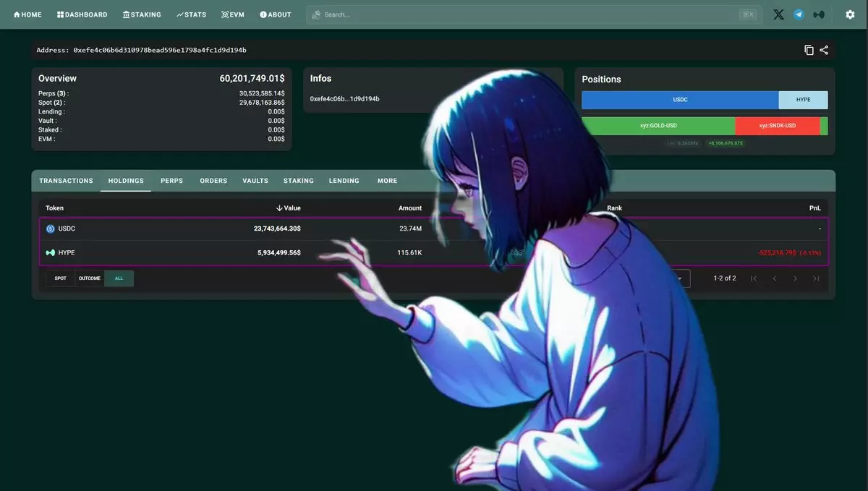This screenshot has width=868, height=491.
Task: Go to last page of holdings
Action: 816,278
